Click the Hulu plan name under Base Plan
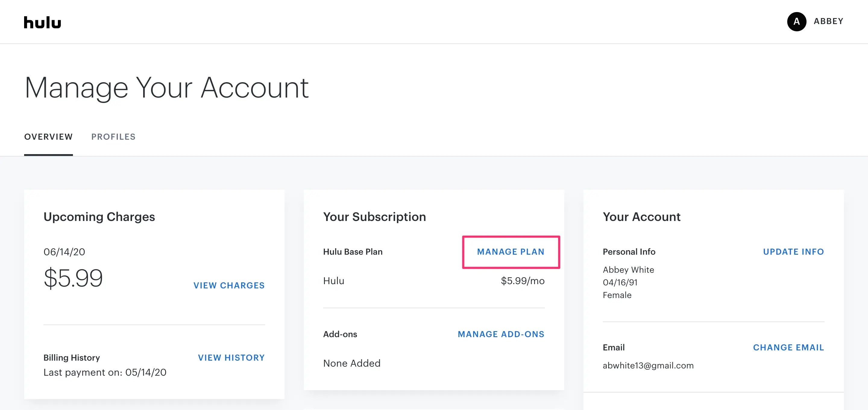The width and height of the screenshot is (868, 410). 334,281
